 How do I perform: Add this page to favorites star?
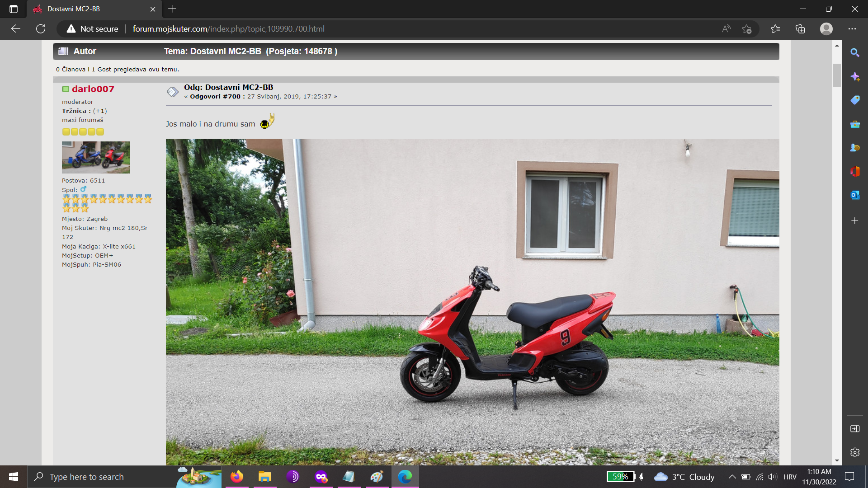click(747, 29)
